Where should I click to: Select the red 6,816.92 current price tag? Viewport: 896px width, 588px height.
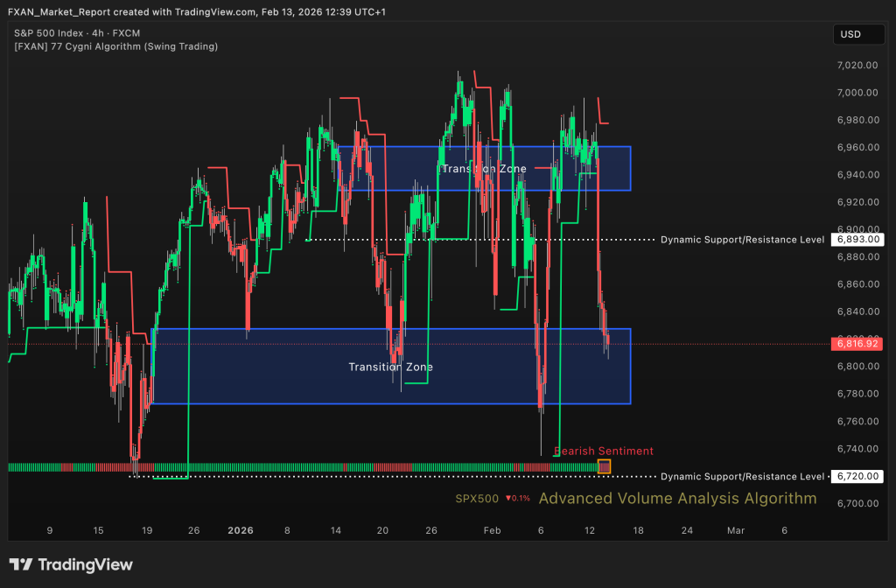[x=857, y=344]
